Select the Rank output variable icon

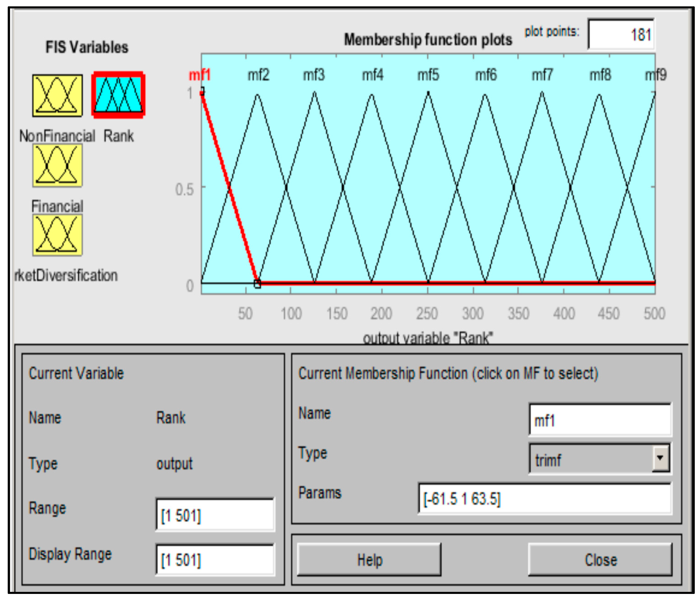pos(118,95)
